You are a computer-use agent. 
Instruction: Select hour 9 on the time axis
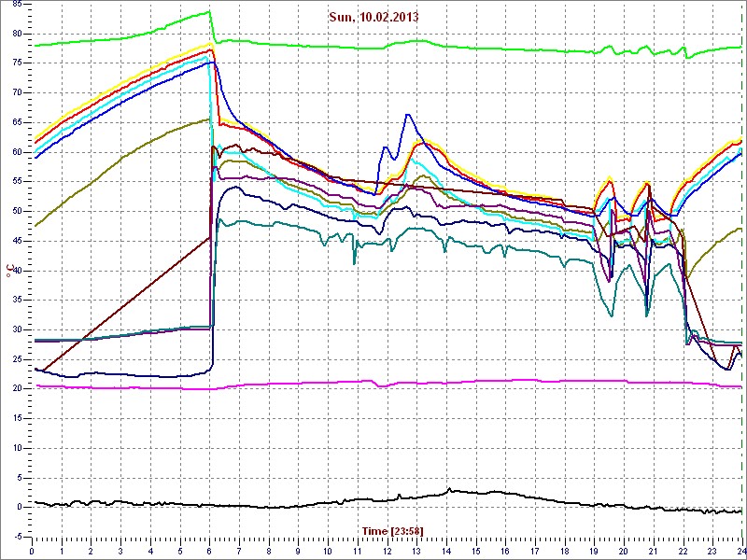click(x=298, y=552)
